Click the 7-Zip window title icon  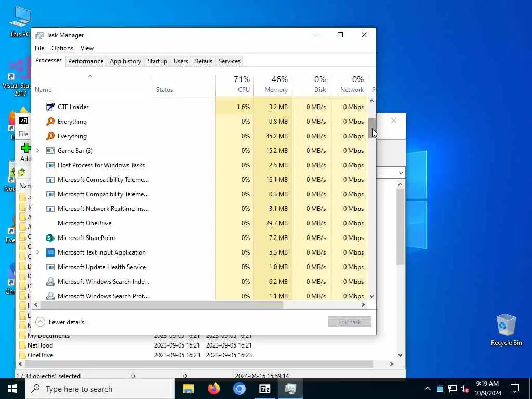(x=23, y=121)
